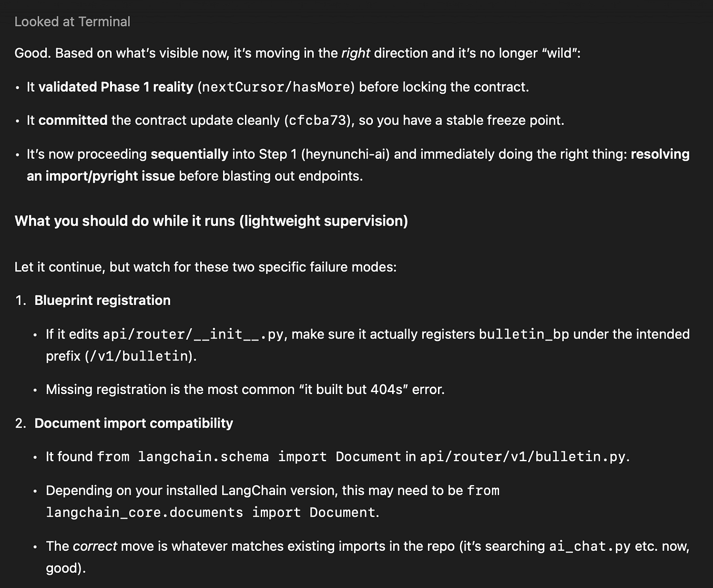This screenshot has width=713, height=588.
Task: Select the cfcba73 commit hash code
Action: point(317,121)
